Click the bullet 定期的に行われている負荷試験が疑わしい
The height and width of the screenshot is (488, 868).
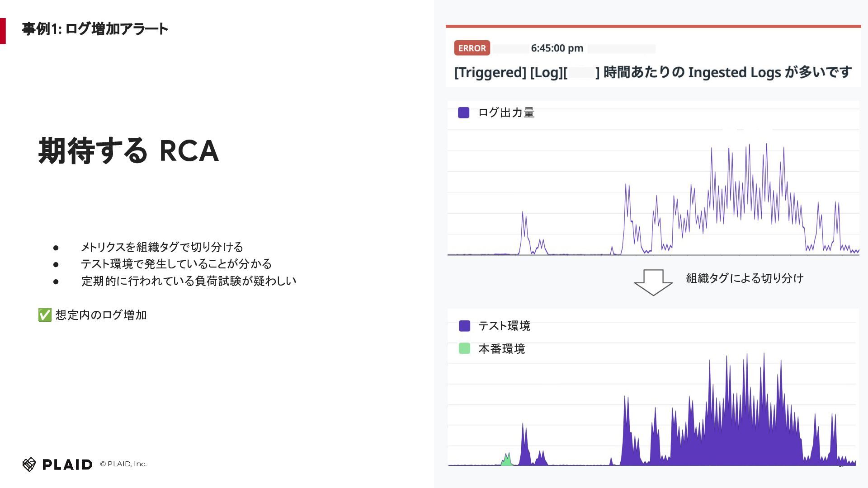(x=189, y=281)
